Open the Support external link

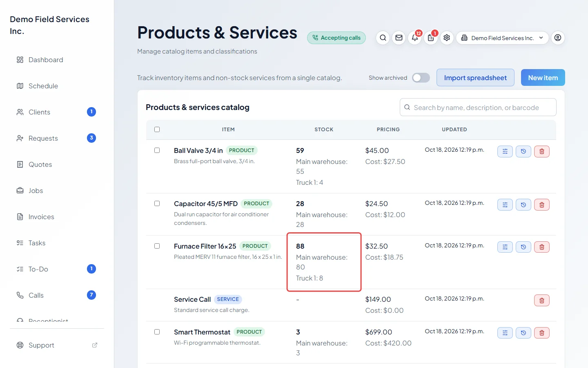(57, 345)
